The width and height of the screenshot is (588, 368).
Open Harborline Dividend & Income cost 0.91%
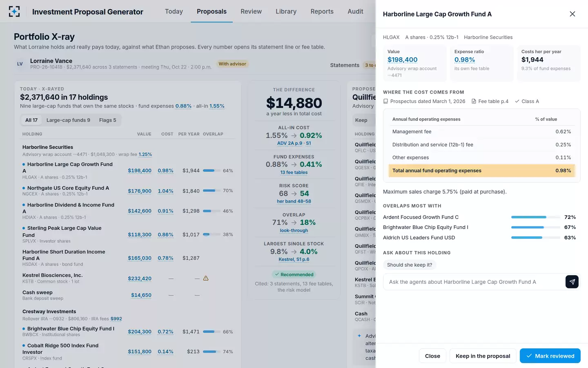pos(165,211)
